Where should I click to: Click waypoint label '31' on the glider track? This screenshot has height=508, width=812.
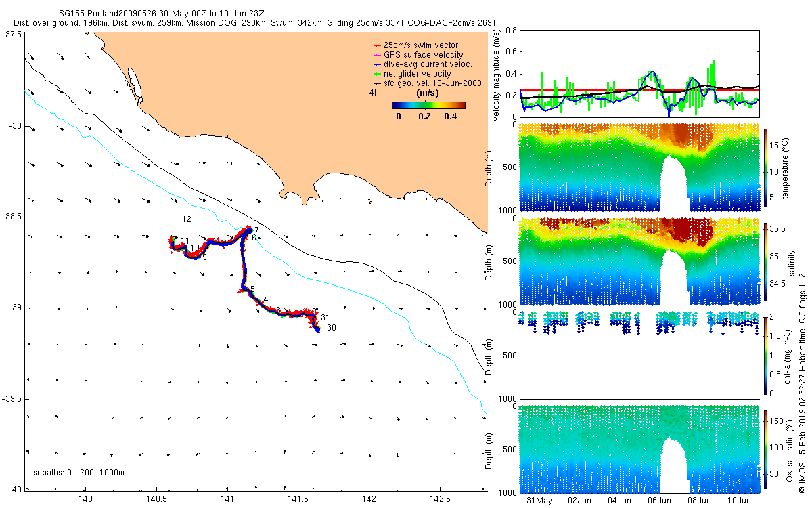point(325,318)
